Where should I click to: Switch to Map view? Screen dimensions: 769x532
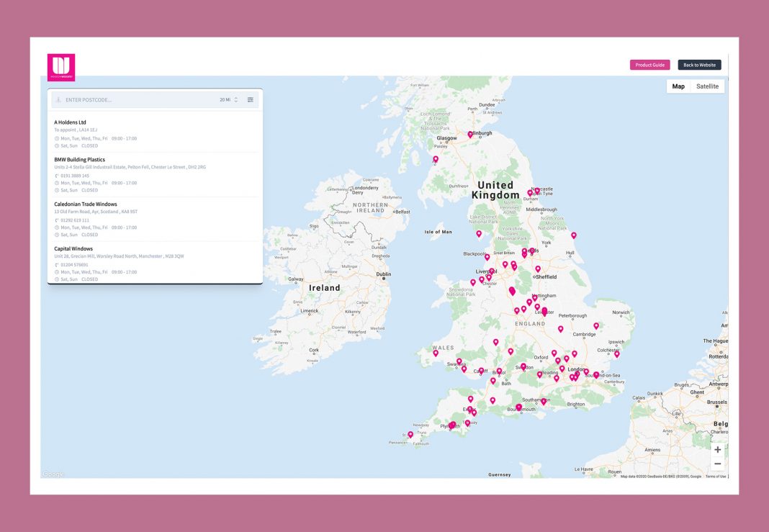[x=678, y=86]
